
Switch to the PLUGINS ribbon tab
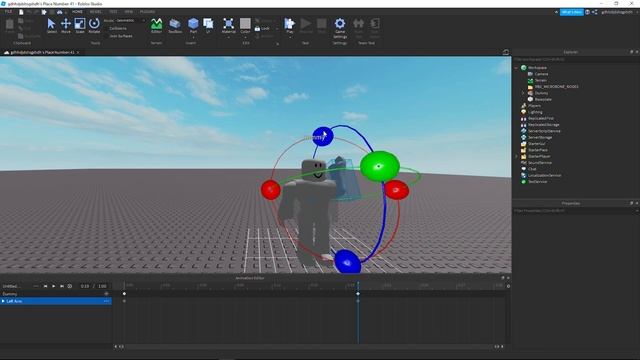[x=147, y=12]
